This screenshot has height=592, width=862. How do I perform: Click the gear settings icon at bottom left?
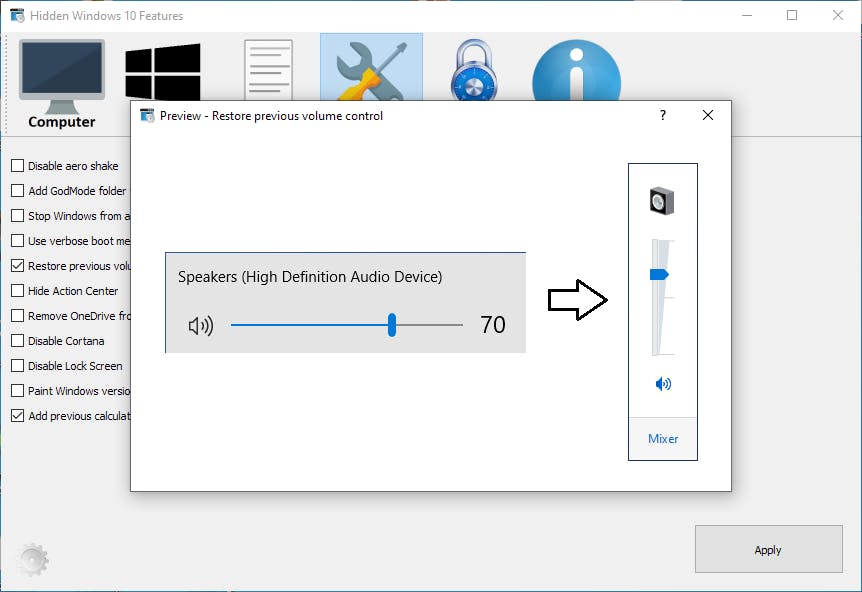pos(33,560)
